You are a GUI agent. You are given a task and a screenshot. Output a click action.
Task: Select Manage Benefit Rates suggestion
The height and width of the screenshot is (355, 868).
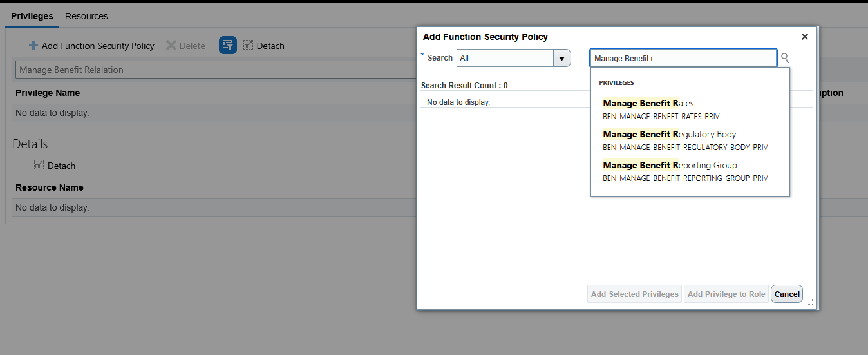pos(648,104)
